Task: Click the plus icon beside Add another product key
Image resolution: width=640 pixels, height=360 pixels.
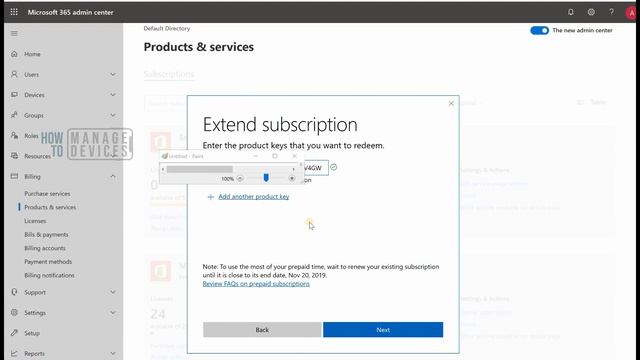Action: [x=211, y=197]
